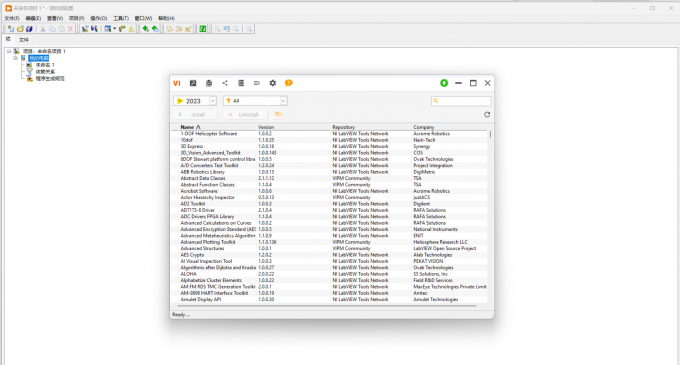This screenshot has width=680, height=365.
Task: Collapse the 我的电脑 tree node
Action: pos(16,58)
